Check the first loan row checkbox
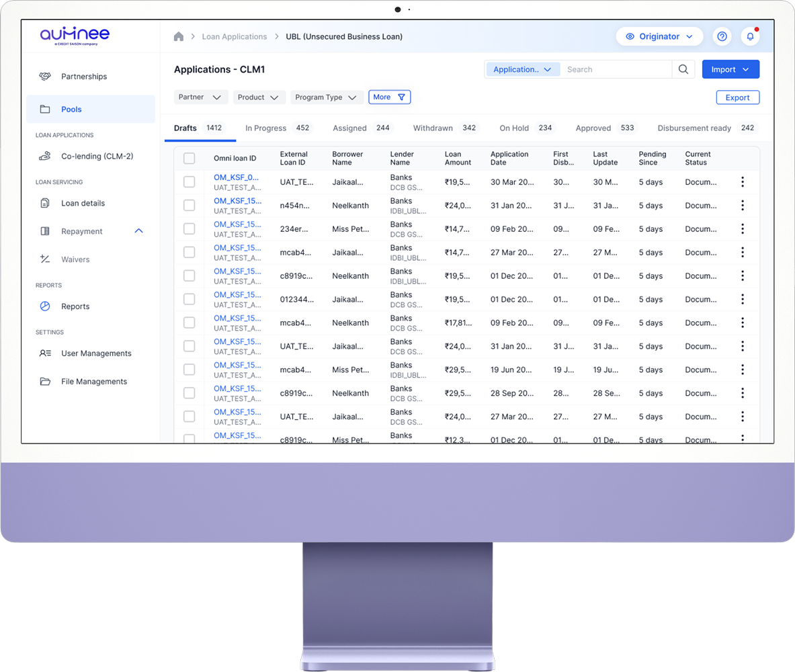Viewport: 795px width, 672px height. pos(190,182)
